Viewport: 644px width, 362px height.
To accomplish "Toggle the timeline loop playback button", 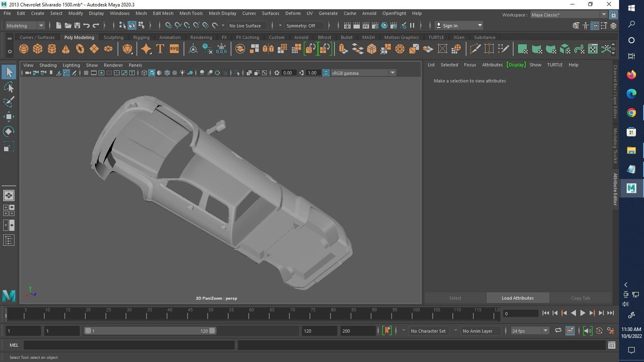I will coord(558,331).
